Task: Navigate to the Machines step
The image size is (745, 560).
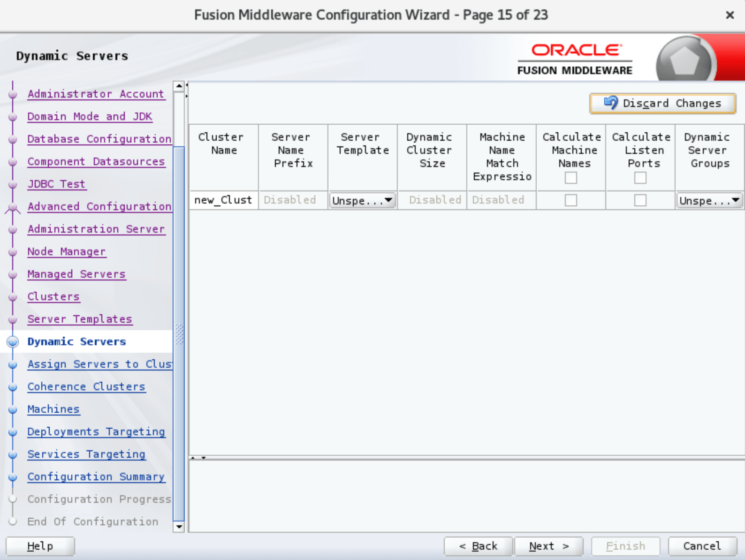Action: [53, 409]
